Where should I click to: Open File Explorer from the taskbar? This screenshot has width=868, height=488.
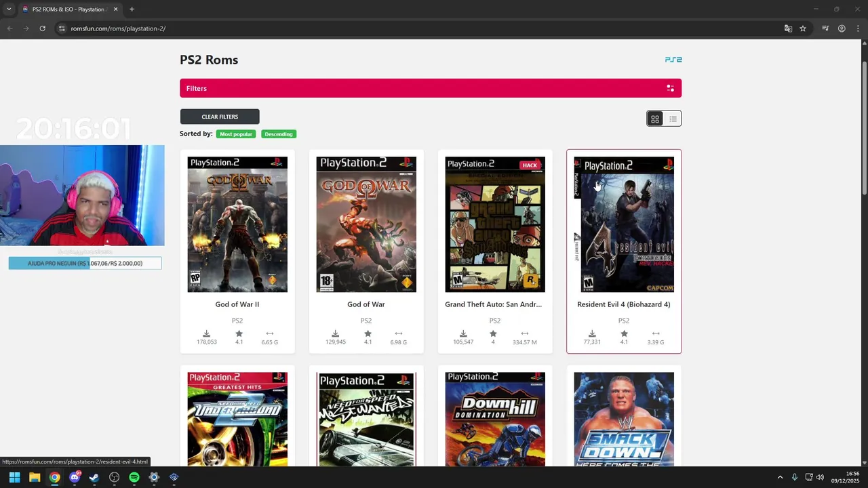(35, 477)
